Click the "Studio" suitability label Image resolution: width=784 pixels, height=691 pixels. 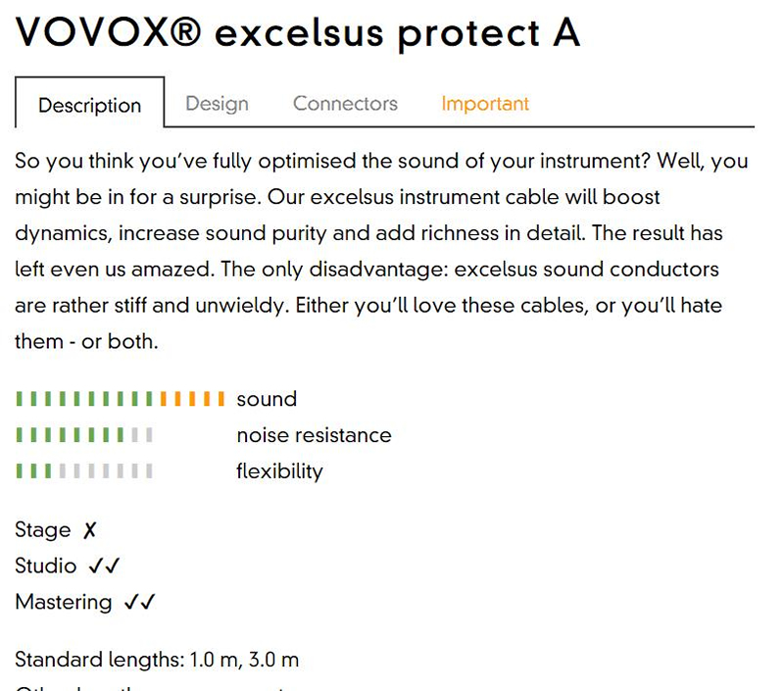tap(45, 567)
